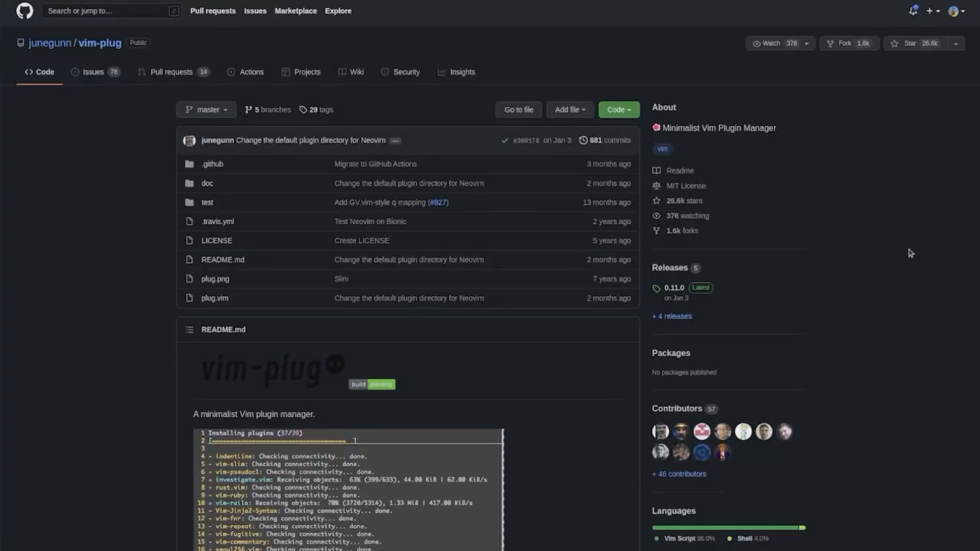980x551 pixels.
Task: Switch to the repository Issues tab
Action: coord(95,72)
